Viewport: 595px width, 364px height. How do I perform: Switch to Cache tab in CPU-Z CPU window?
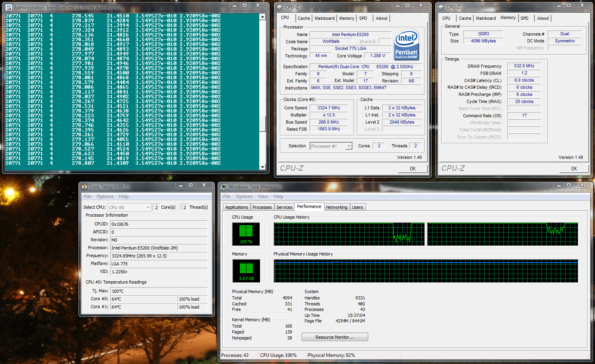pos(304,18)
